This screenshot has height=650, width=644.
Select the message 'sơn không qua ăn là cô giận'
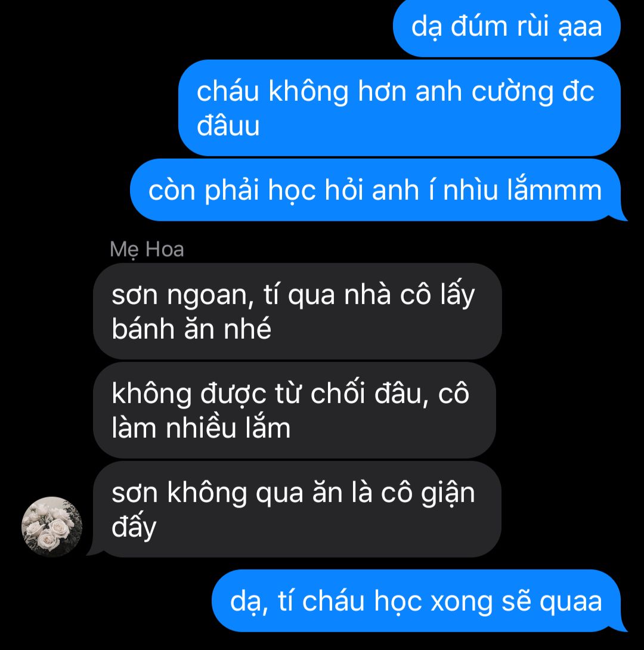click(x=297, y=509)
